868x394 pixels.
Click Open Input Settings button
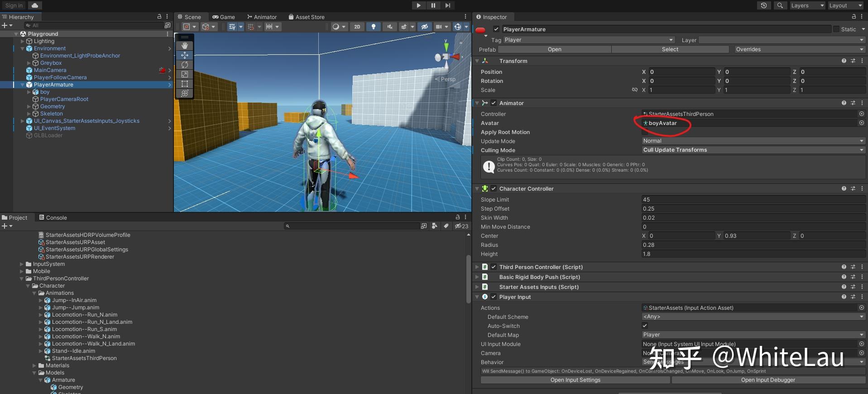575,380
